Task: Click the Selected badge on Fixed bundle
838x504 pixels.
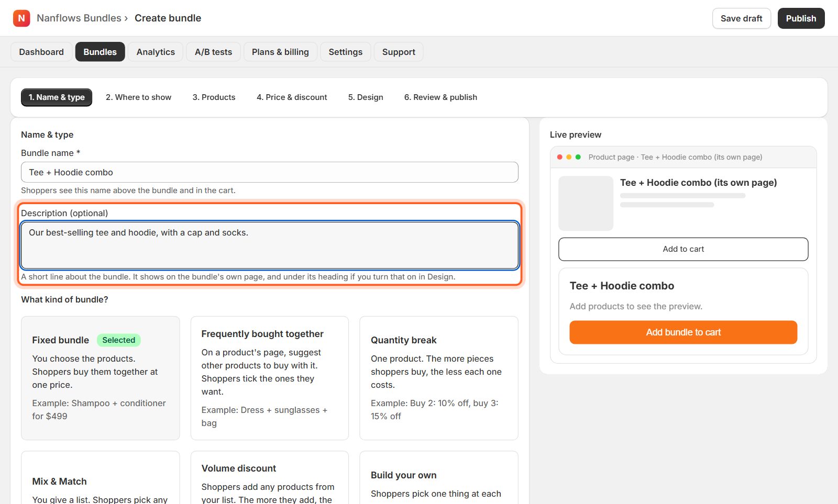Action: pos(119,340)
